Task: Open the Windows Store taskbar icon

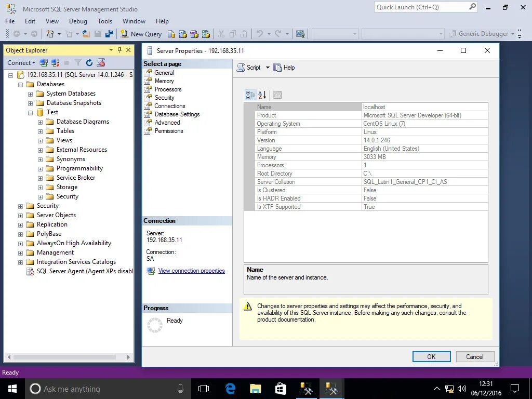Action: click(x=281, y=389)
